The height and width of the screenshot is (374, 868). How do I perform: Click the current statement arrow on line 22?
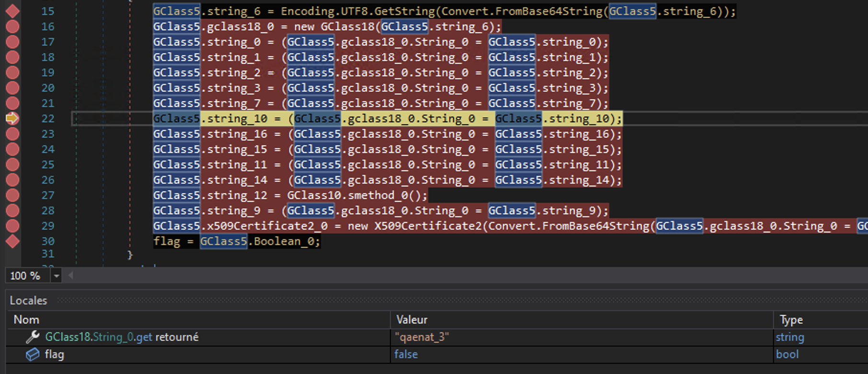(12, 118)
